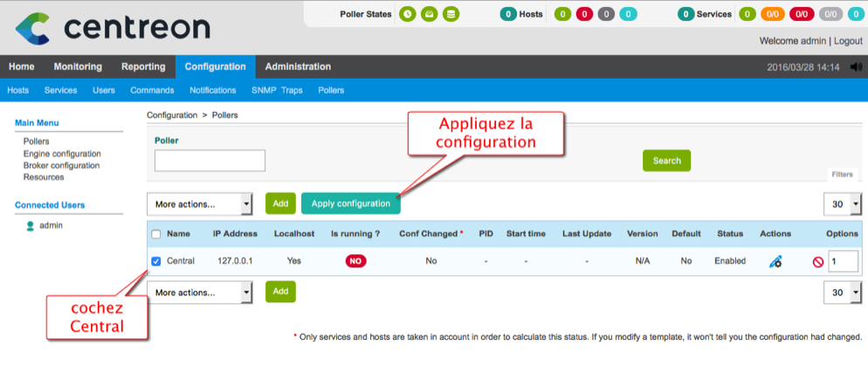Open the Monitoring menu tab

[x=78, y=66]
